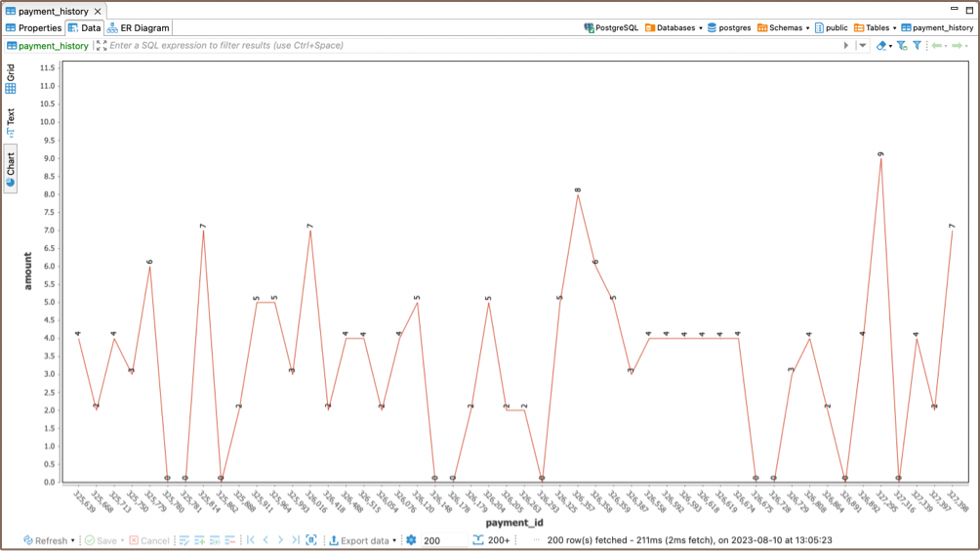Open the Export data dropdown arrow
The height and width of the screenshot is (551, 980).
(x=394, y=540)
